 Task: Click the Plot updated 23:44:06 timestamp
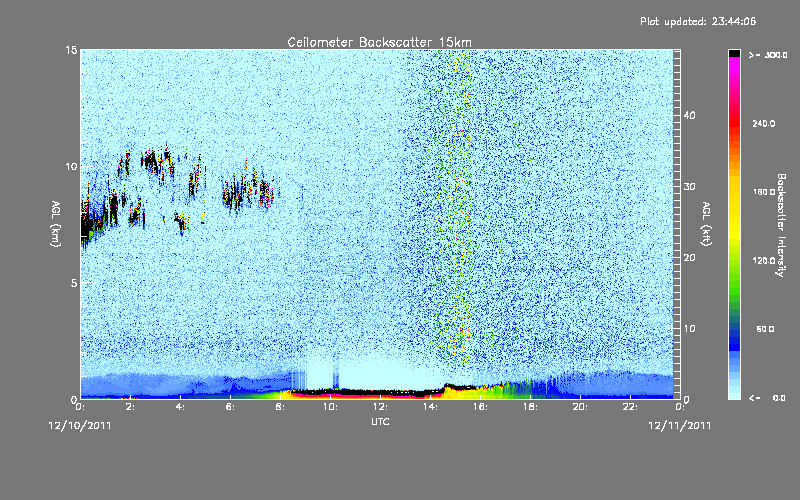[x=698, y=21]
